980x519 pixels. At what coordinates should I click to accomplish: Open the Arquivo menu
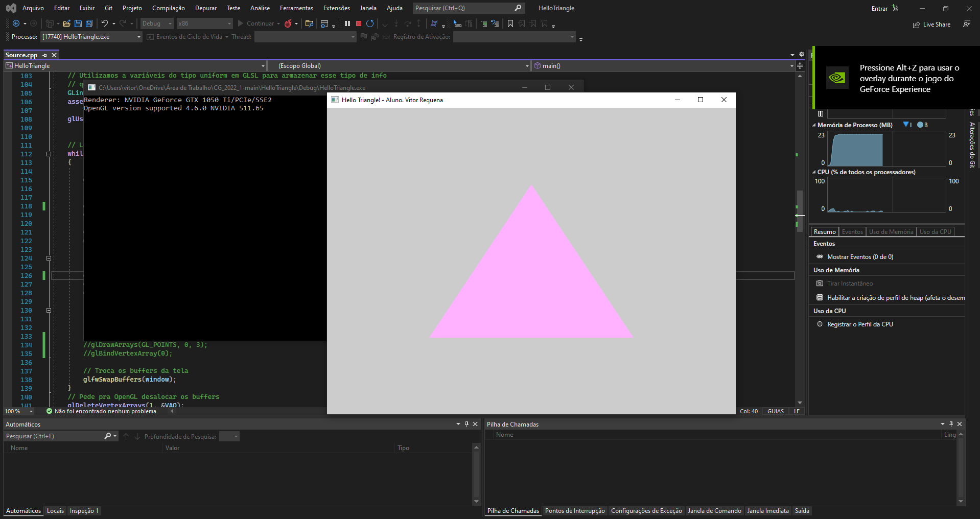point(33,8)
